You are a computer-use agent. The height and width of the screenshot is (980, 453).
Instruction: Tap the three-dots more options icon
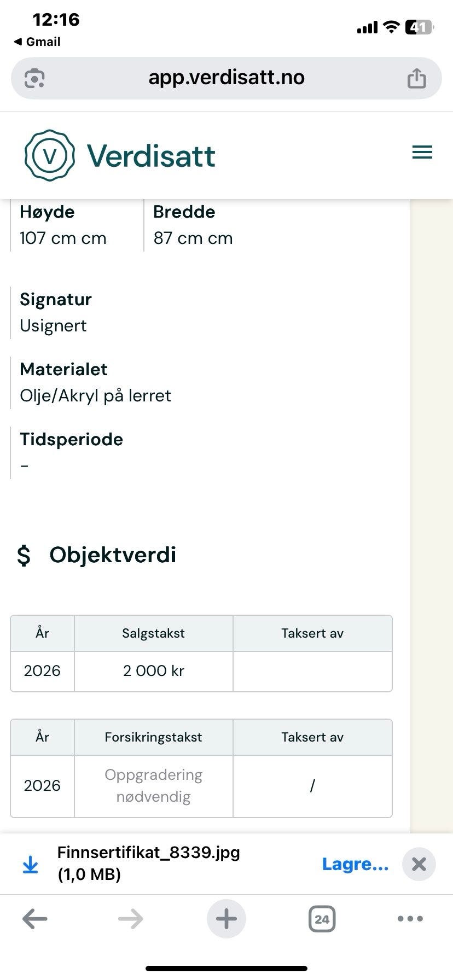410,919
